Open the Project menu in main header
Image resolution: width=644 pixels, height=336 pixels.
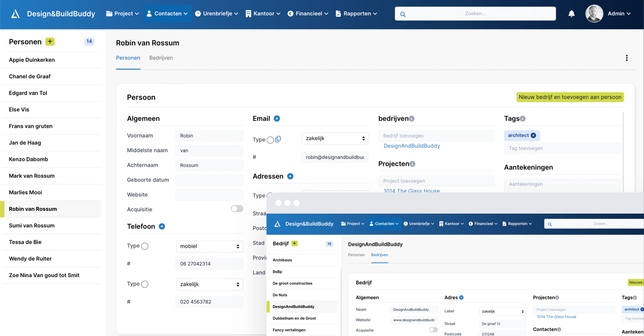[x=123, y=14]
